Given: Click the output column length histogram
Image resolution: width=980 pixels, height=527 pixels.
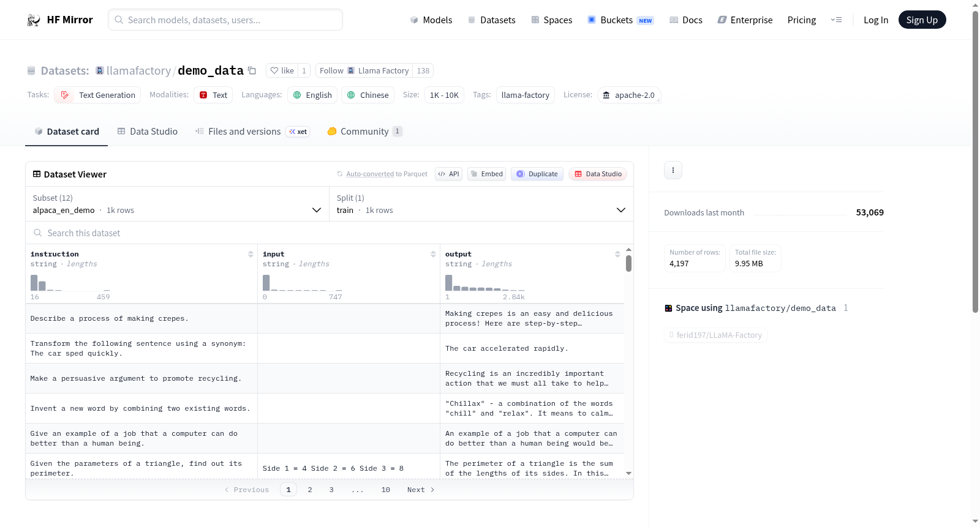Looking at the screenshot, I should pos(485,282).
